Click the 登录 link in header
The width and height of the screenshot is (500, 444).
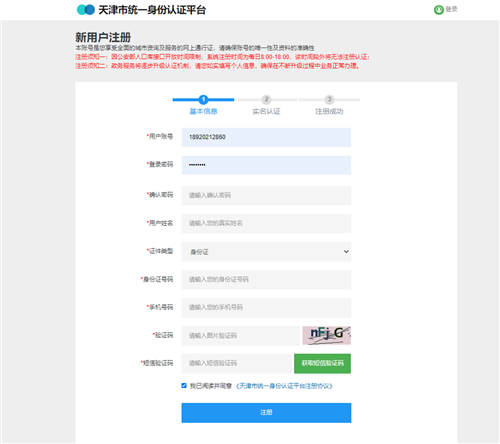click(451, 10)
